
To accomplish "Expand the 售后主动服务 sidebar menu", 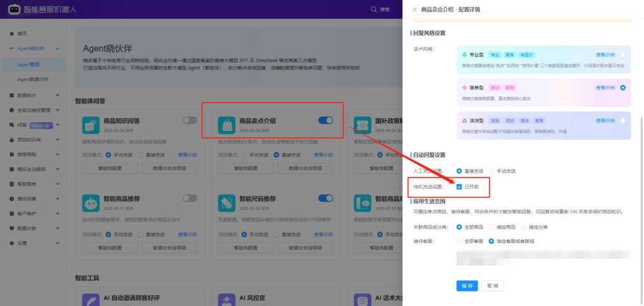I will click(x=57, y=169).
